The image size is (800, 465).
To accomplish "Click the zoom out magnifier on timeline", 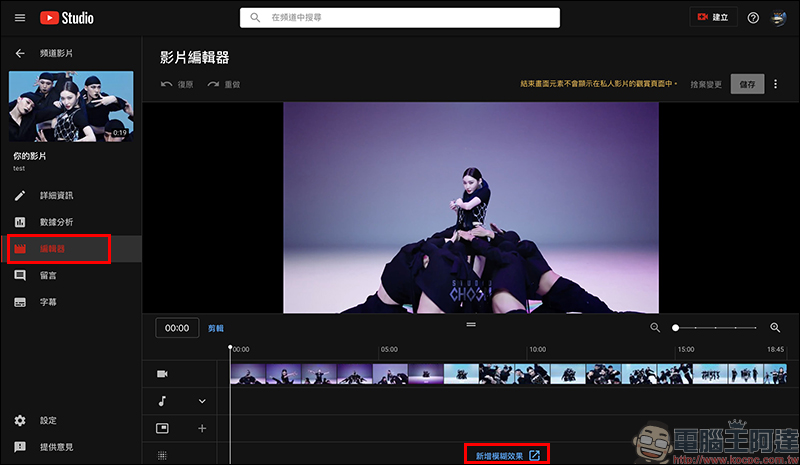I will 655,327.
